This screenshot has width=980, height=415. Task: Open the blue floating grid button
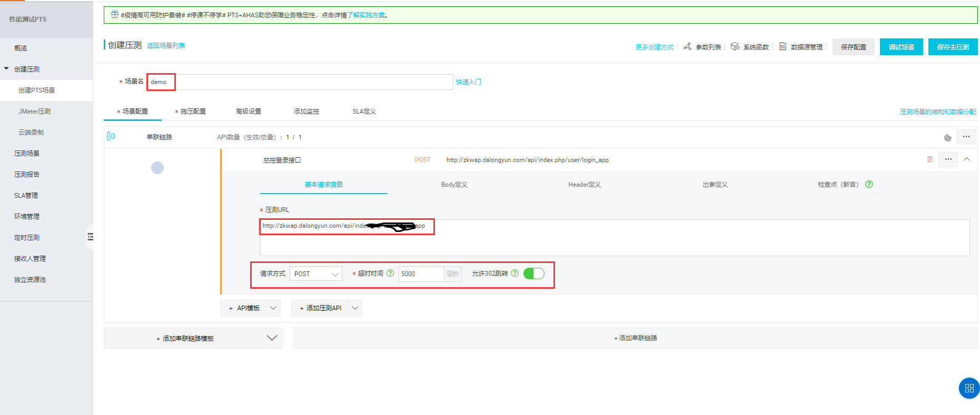point(969,388)
